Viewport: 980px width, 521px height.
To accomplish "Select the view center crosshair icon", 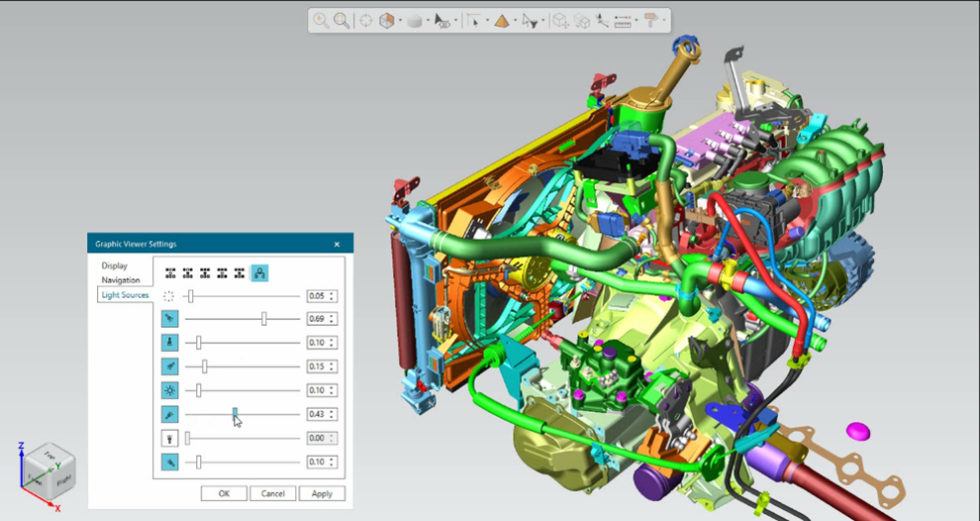I will [x=366, y=21].
